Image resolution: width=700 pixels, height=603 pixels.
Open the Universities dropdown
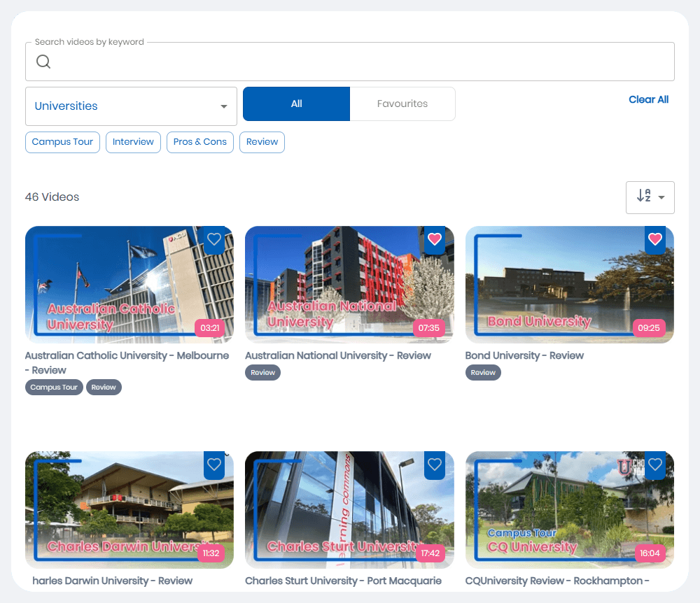pos(131,106)
